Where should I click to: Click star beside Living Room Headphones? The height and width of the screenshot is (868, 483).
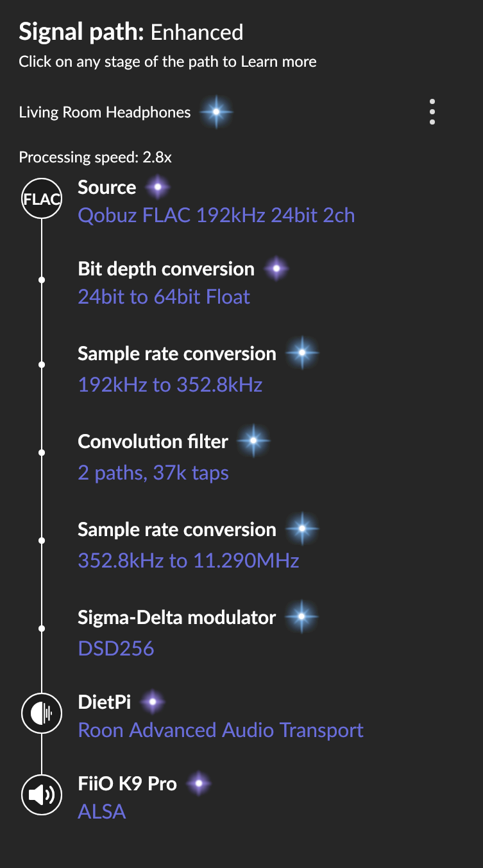pos(216,112)
